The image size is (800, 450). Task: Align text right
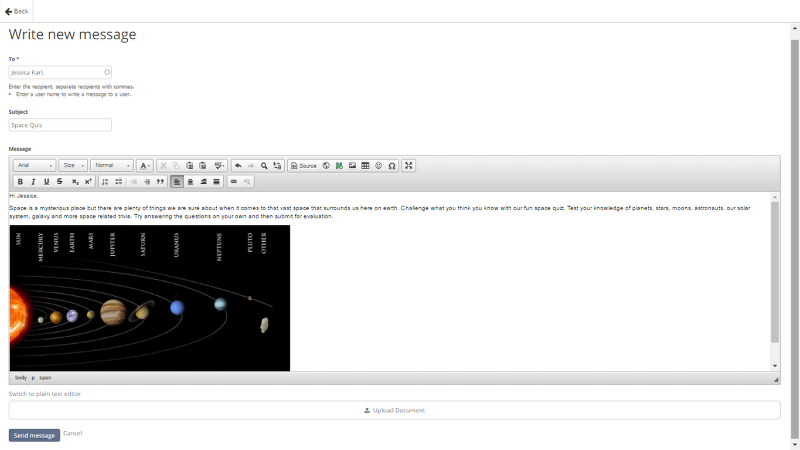click(204, 182)
